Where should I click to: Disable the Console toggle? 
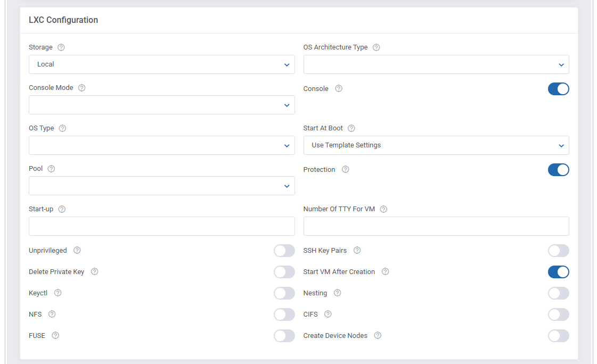click(x=558, y=89)
